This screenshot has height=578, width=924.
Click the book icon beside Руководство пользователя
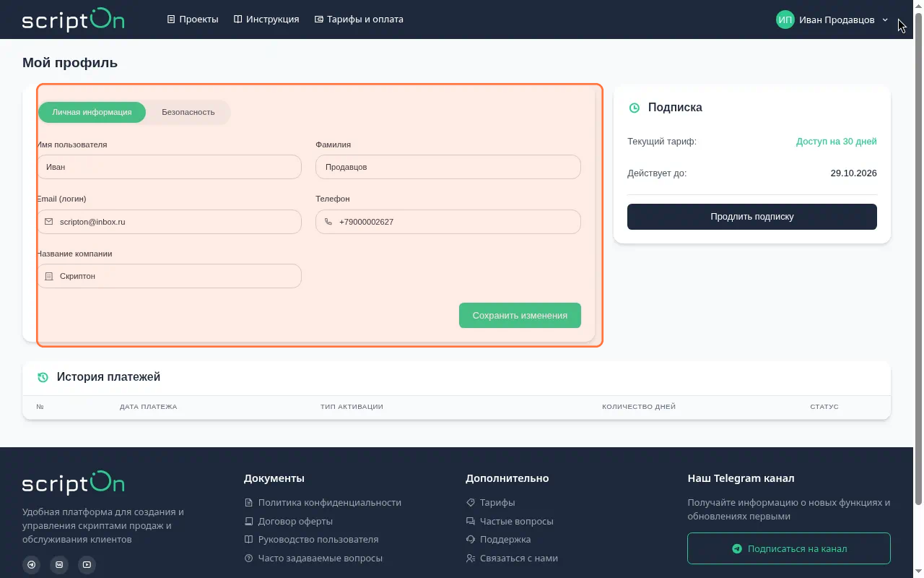pyautogui.click(x=248, y=540)
